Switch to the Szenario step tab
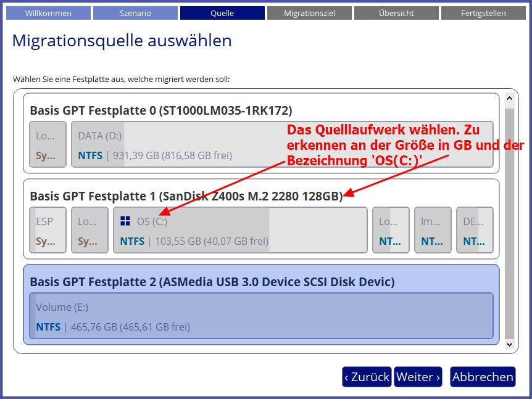Screen dimensions: 532x399 pos(135,13)
